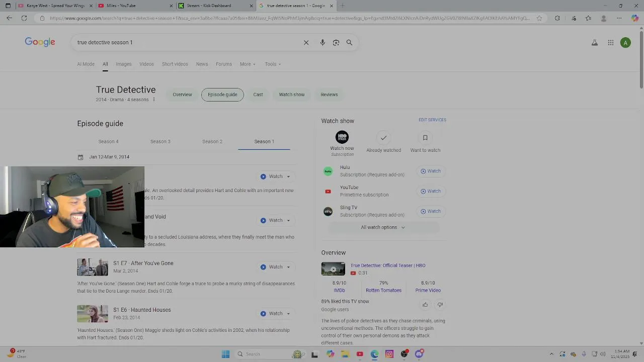Click the Google logo

[40, 42]
